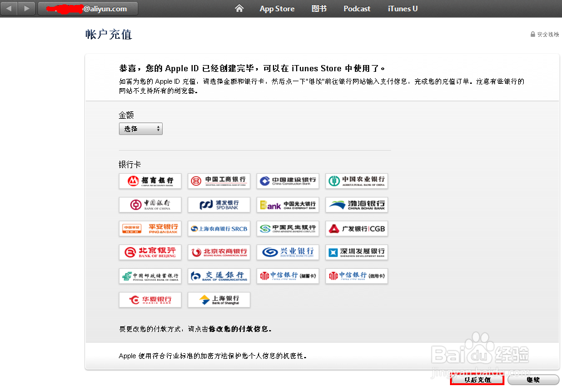Go back with the left arrow button
This screenshot has width=562, height=392.
[x=9, y=8]
